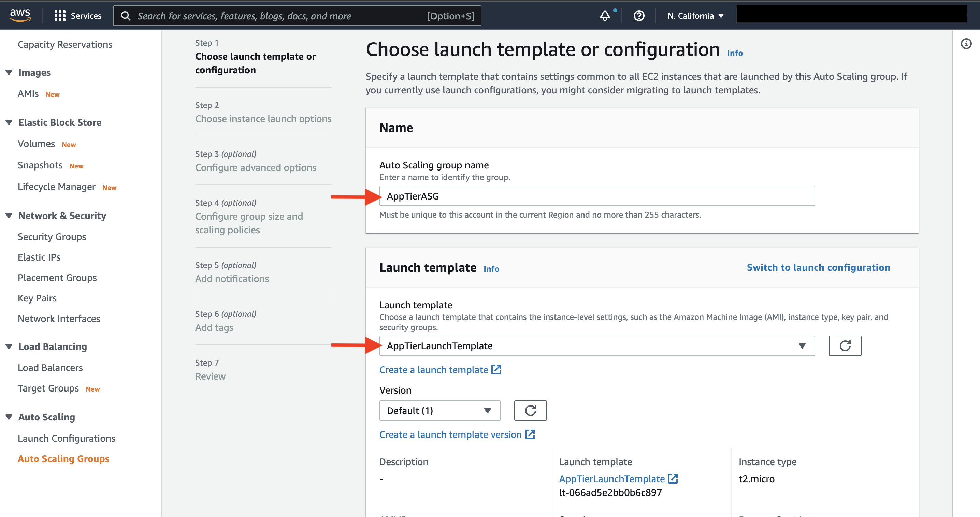Click Info link beside Launch template heading
The height and width of the screenshot is (517, 980).
click(x=491, y=269)
